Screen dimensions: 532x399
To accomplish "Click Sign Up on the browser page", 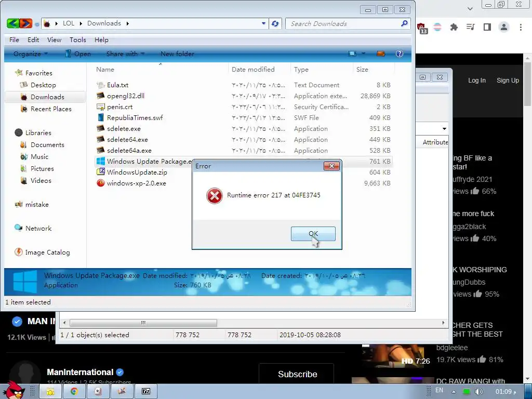I will (x=508, y=81).
